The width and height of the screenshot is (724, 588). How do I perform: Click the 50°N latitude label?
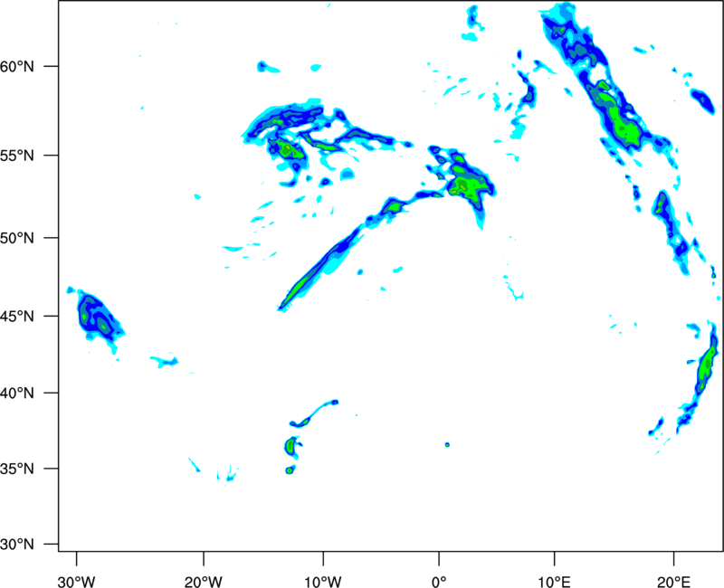pyautogui.click(x=17, y=238)
